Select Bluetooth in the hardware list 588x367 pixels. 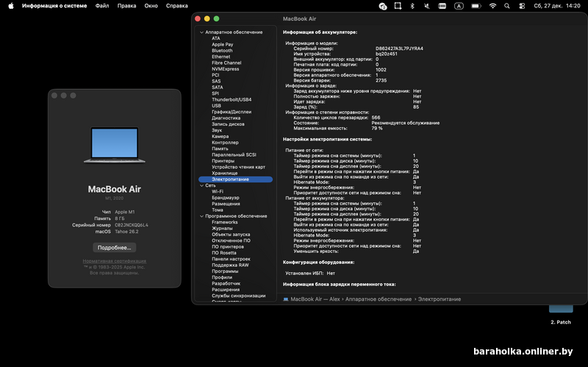click(222, 51)
